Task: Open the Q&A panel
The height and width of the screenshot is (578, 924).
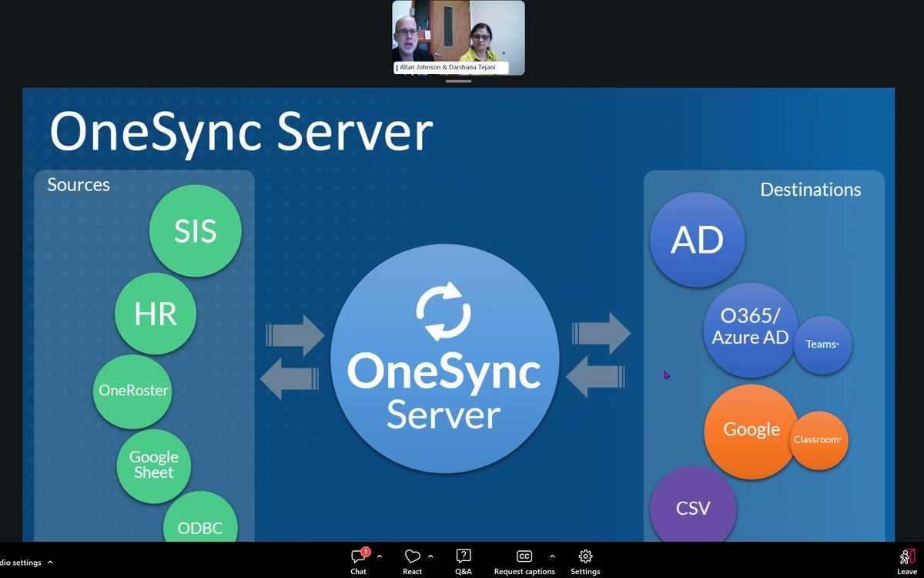Action: [463, 561]
